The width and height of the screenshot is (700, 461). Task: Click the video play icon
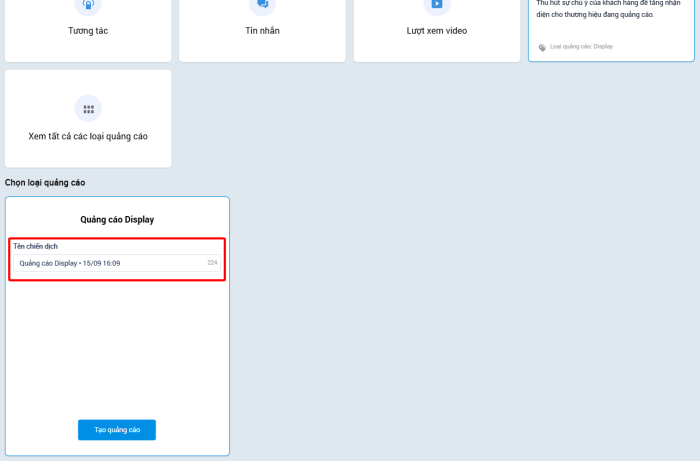pos(436,4)
